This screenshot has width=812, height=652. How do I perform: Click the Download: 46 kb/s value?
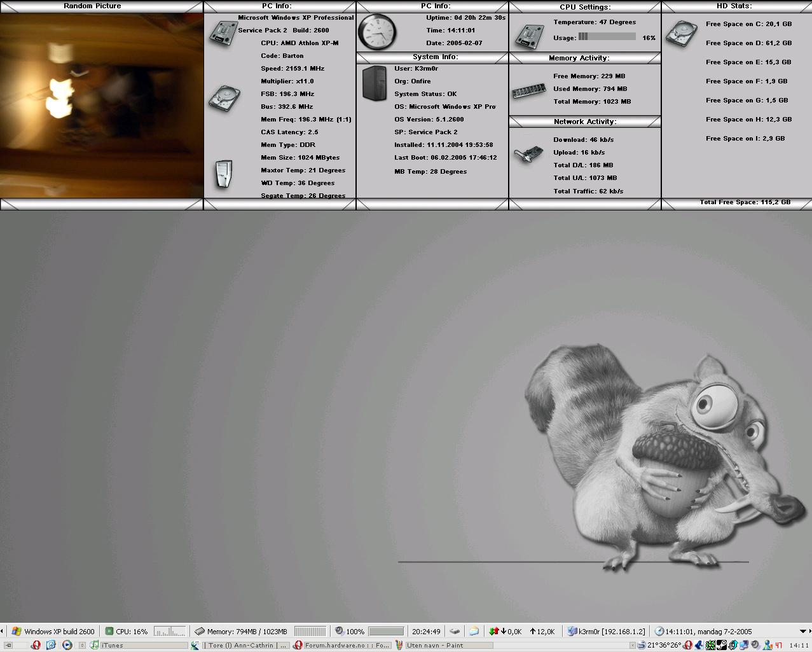(584, 140)
